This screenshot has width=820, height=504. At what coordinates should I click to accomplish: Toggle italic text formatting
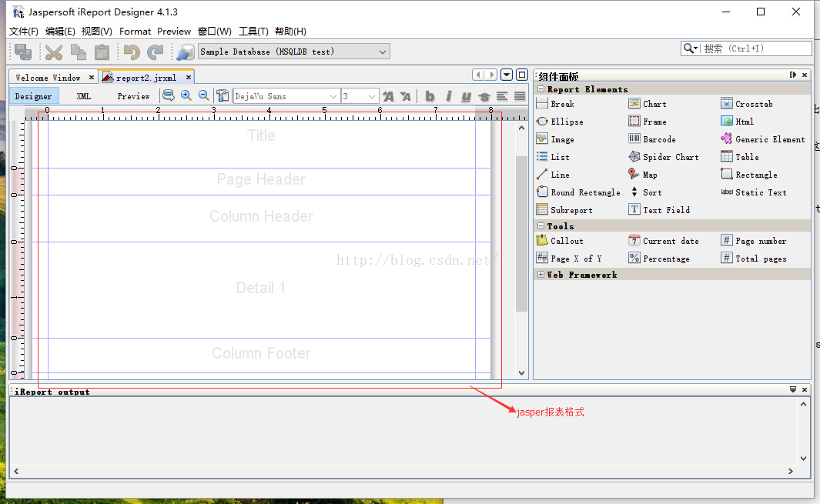448,96
